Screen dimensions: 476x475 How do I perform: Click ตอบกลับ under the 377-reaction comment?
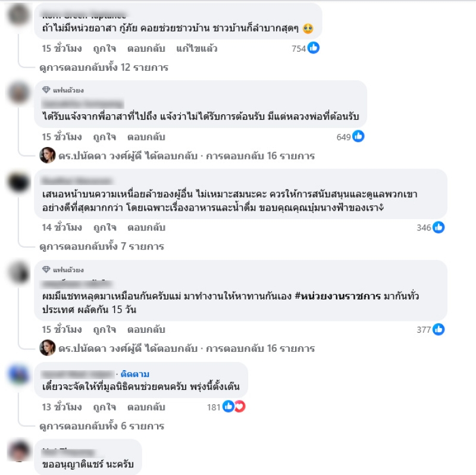146,330
